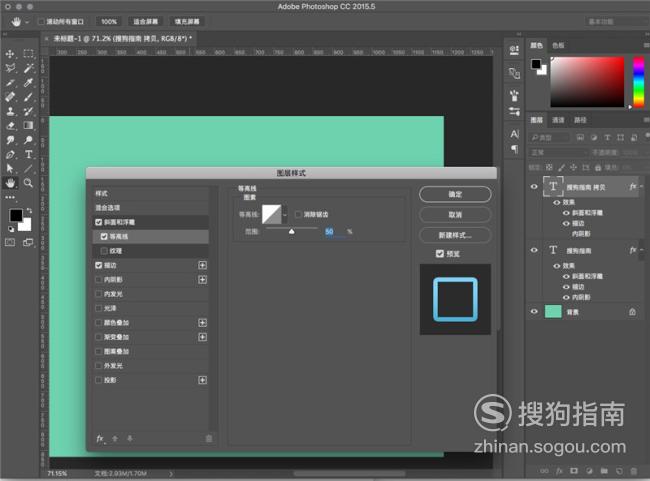Select the Magic Wand tool
This screenshot has width=650, height=481.
click(x=28, y=68)
